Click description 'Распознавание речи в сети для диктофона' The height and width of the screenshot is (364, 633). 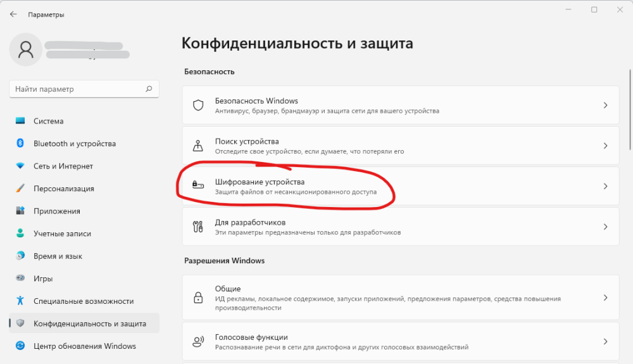(x=342, y=347)
